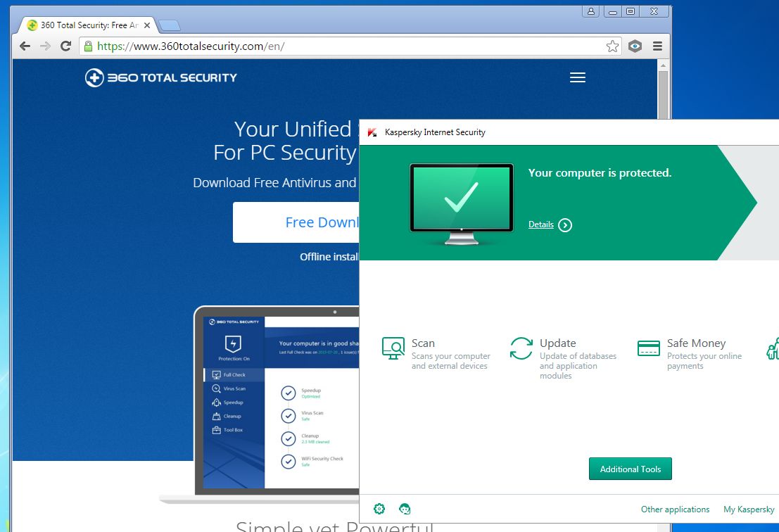Viewport: 779px width, 532px height.
Task: Click the Additional Tools button
Action: pyautogui.click(x=630, y=469)
